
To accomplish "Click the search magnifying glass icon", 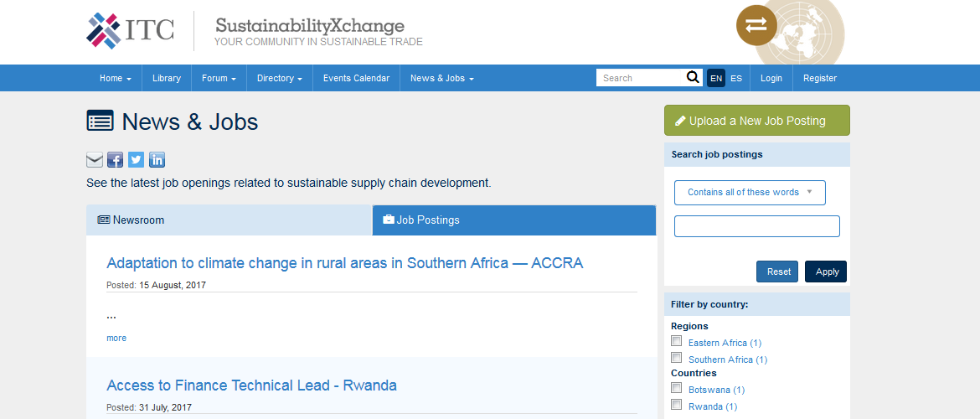I will (694, 78).
